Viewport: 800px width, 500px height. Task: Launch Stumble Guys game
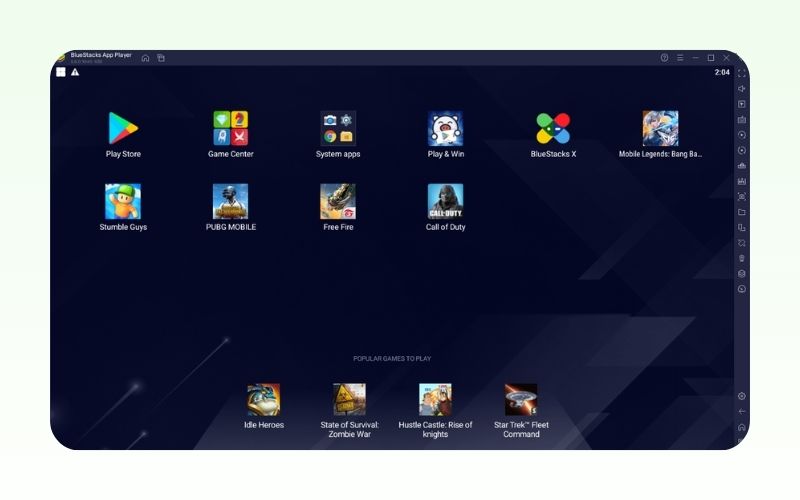(123, 202)
